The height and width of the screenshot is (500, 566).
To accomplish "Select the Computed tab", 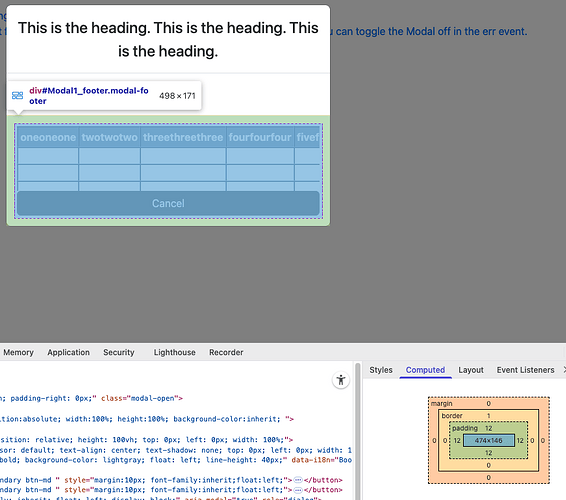I will click(x=425, y=370).
